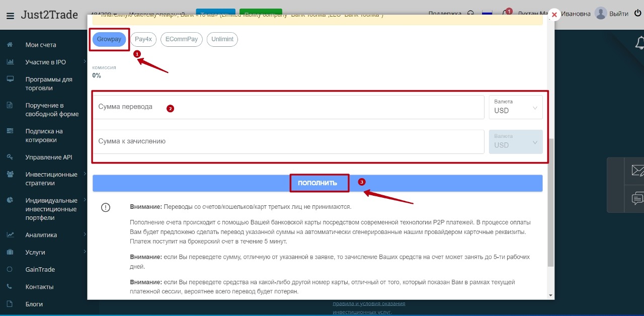Viewport: 644px width, 316px height.
Task: Open Услуги sidebar item
Action: (x=35, y=252)
